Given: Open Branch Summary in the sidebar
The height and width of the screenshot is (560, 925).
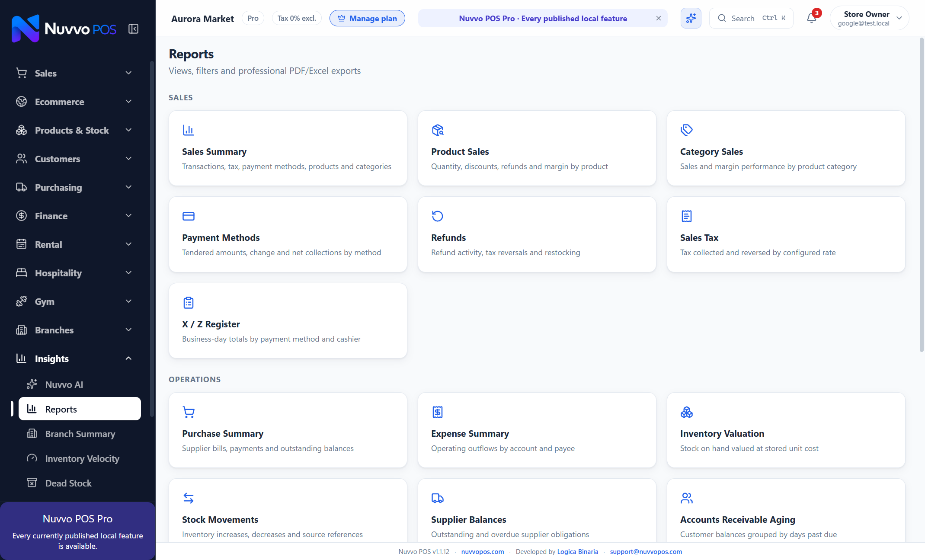Looking at the screenshot, I should (x=80, y=434).
